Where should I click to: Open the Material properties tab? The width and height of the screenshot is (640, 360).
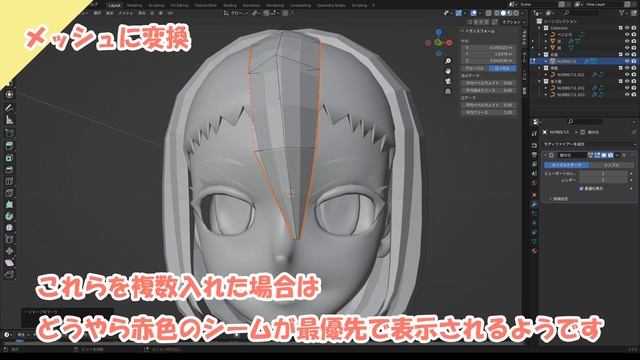tap(534, 251)
